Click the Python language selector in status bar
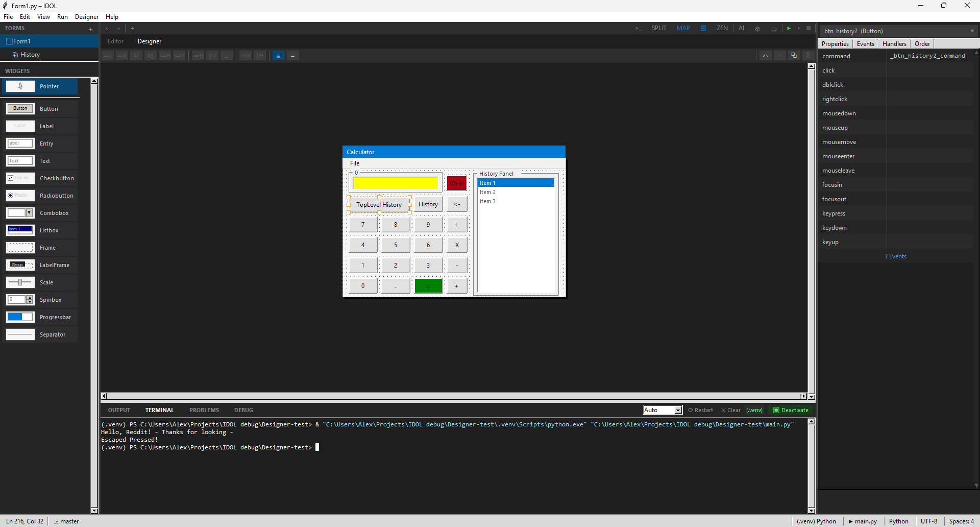Screen dimensions: 980x527 pyautogui.click(x=898, y=521)
